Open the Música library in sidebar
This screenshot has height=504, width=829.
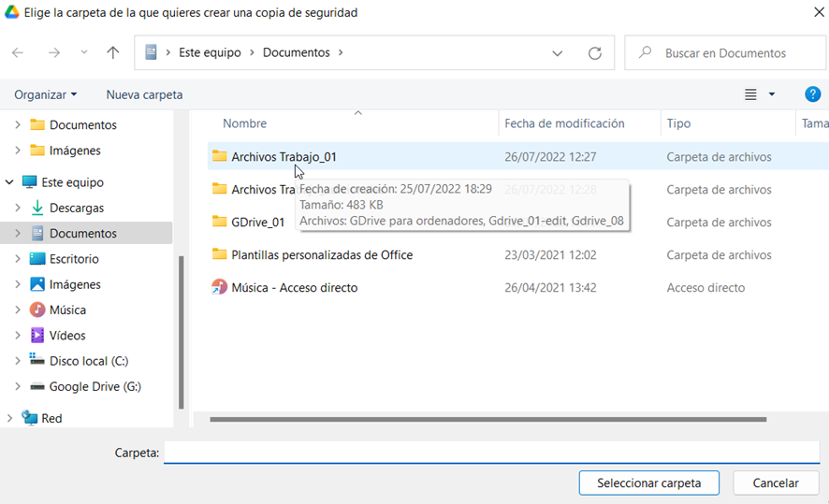click(67, 310)
